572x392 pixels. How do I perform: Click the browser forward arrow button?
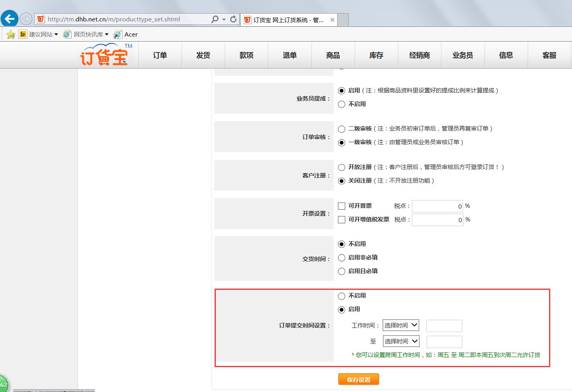click(x=26, y=19)
